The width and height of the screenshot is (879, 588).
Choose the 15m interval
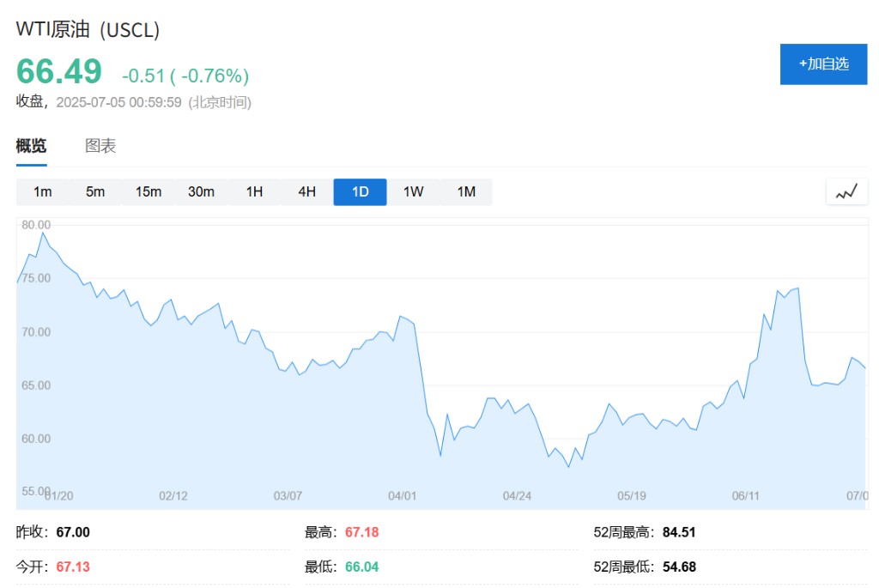tap(149, 192)
